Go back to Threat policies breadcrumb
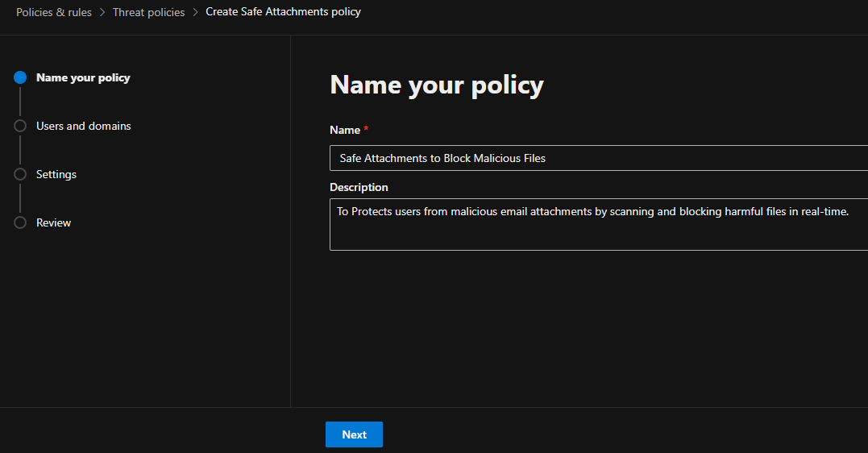868x453 pixels. (x=148, y=12)
